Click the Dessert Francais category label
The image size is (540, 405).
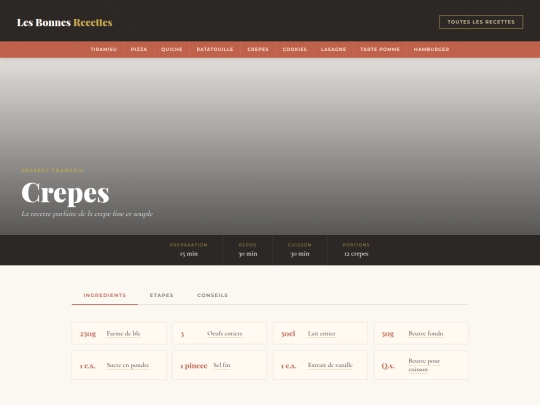click(x=52, y=170)
